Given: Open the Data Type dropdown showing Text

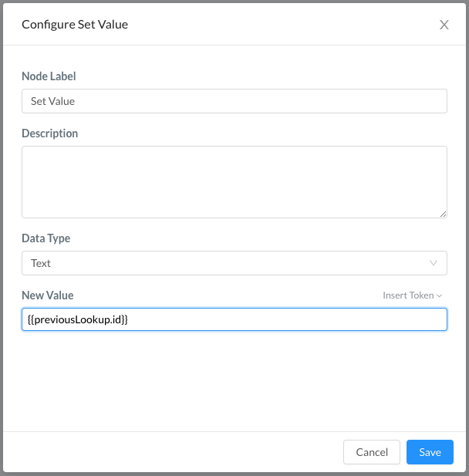Looking at the screenshot, I should click(235, 263).
